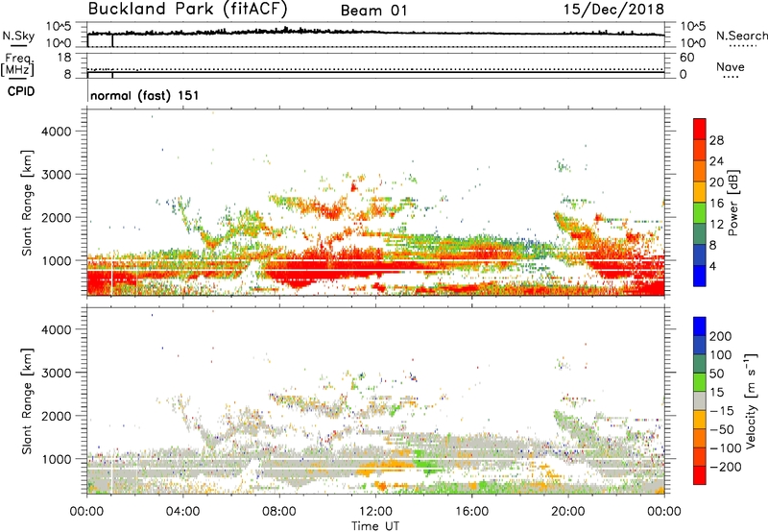The width and height of the screenshot is (768, 532).
Task: Click the "08:00" time tick label
Action: 278,512
